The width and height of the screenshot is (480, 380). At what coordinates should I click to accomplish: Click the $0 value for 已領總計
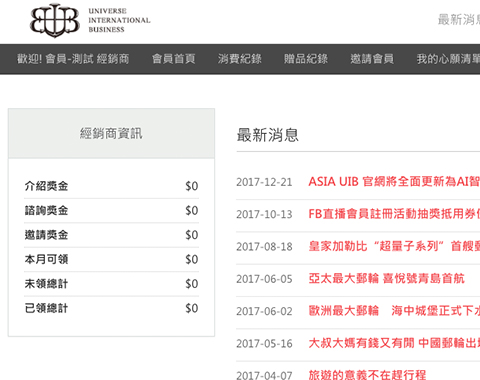[192, 308]
